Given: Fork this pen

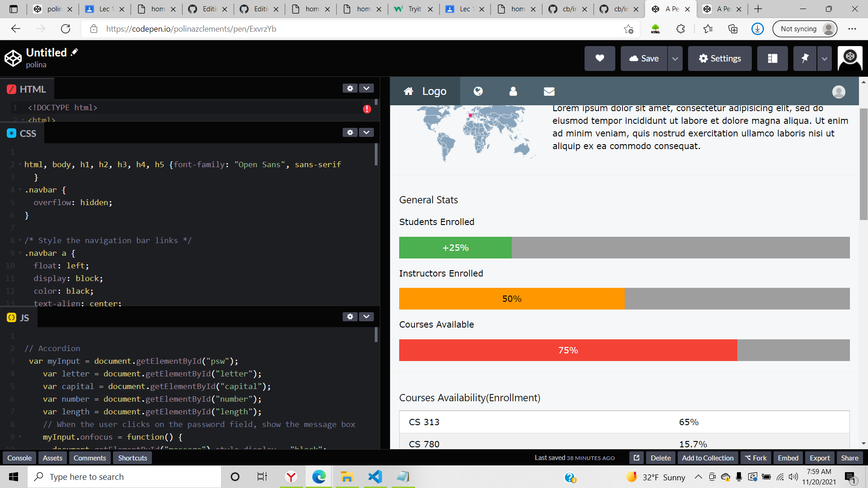Looking at the screenshot, I should (755, 458).
